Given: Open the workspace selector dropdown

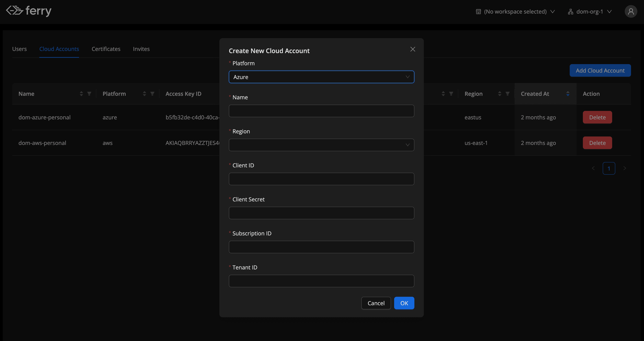Looking at the screenshot, I should [515, 12].
